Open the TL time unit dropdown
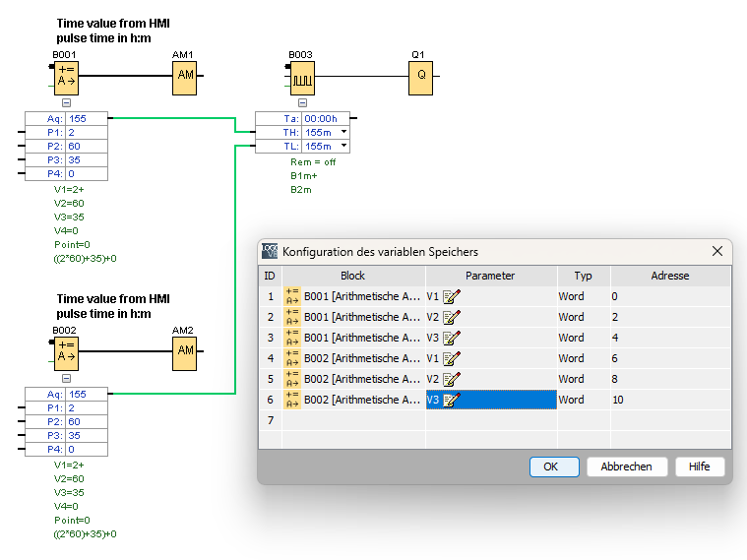 point(343,147)
